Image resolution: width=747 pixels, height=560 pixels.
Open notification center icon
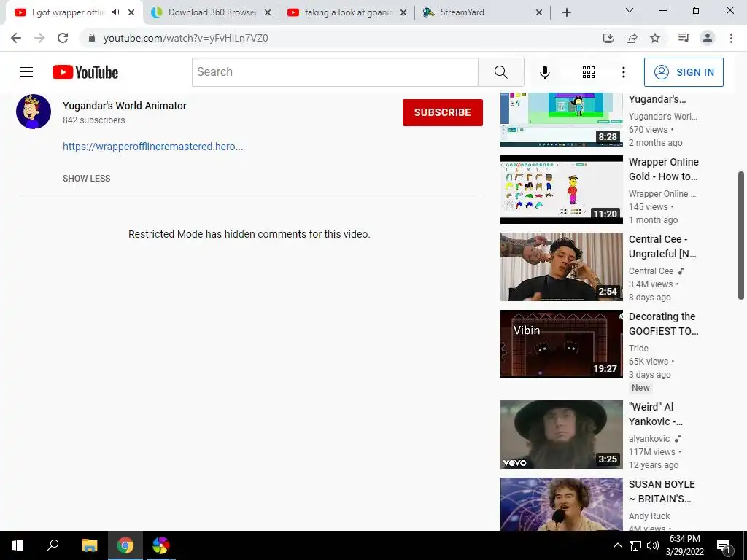click(x=724, y=545)
